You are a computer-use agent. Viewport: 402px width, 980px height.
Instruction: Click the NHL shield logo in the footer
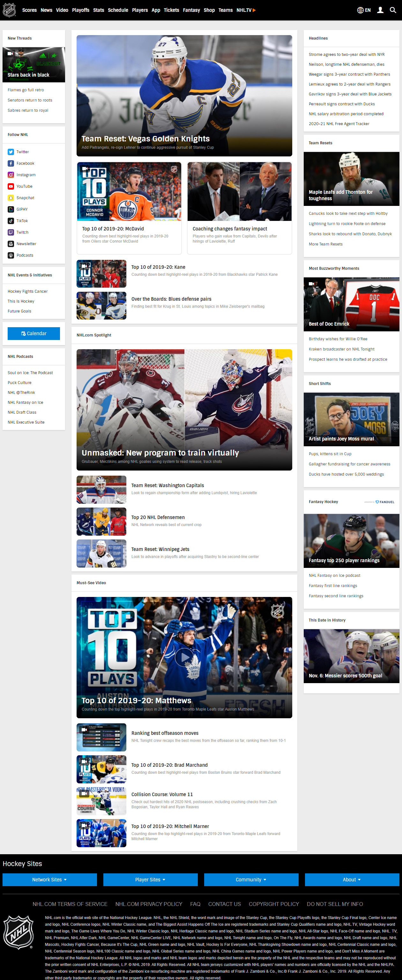coord(18,932)
